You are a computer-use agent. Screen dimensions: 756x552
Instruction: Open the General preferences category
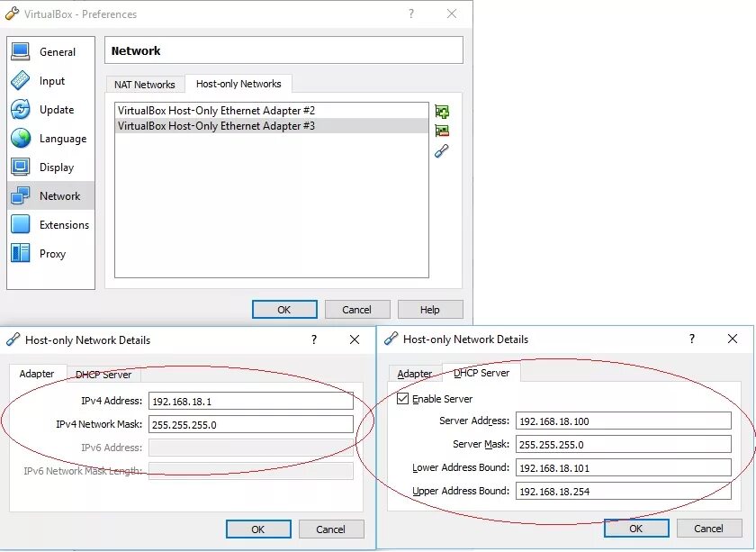click(x=51, y=51)
